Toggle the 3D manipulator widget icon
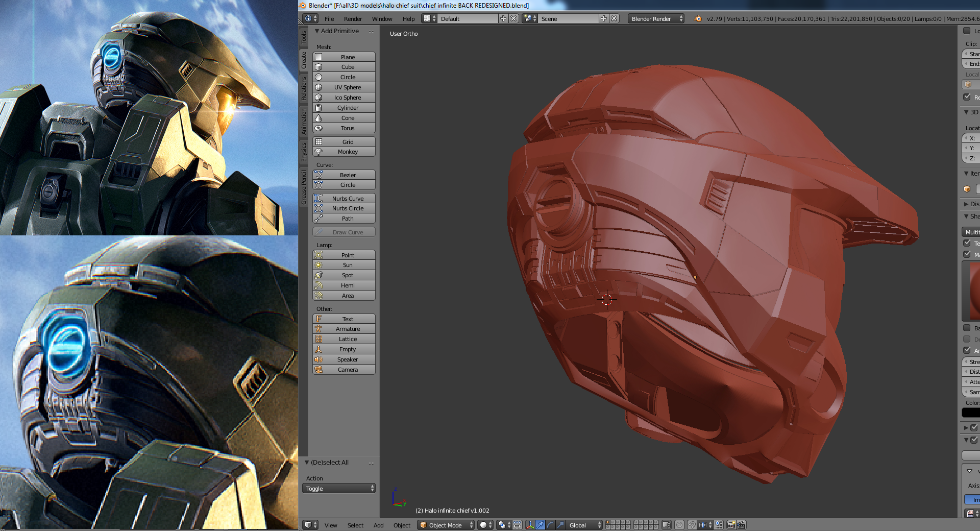Image resolution: width=980 pixels, height=531 pixels. (530, 525)
